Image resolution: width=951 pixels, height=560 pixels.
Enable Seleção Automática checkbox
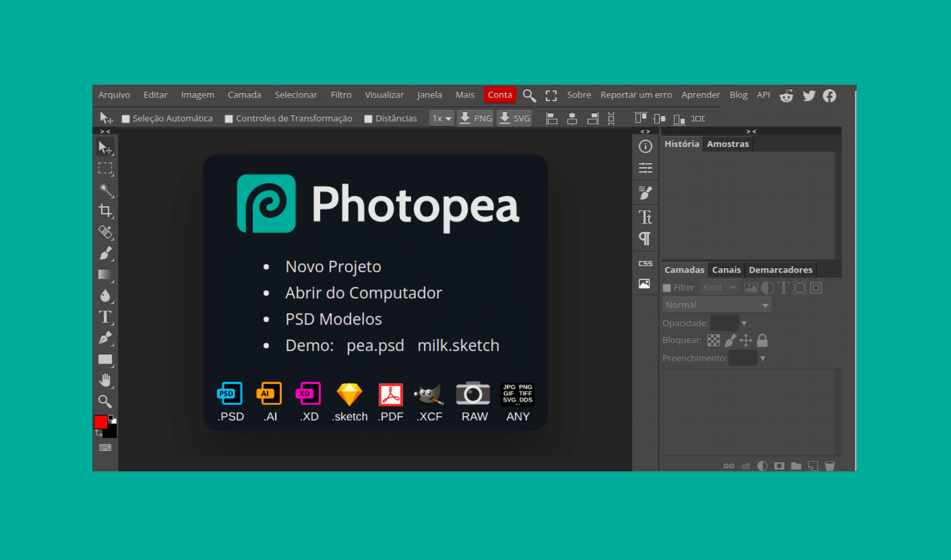tap(126, 119)
